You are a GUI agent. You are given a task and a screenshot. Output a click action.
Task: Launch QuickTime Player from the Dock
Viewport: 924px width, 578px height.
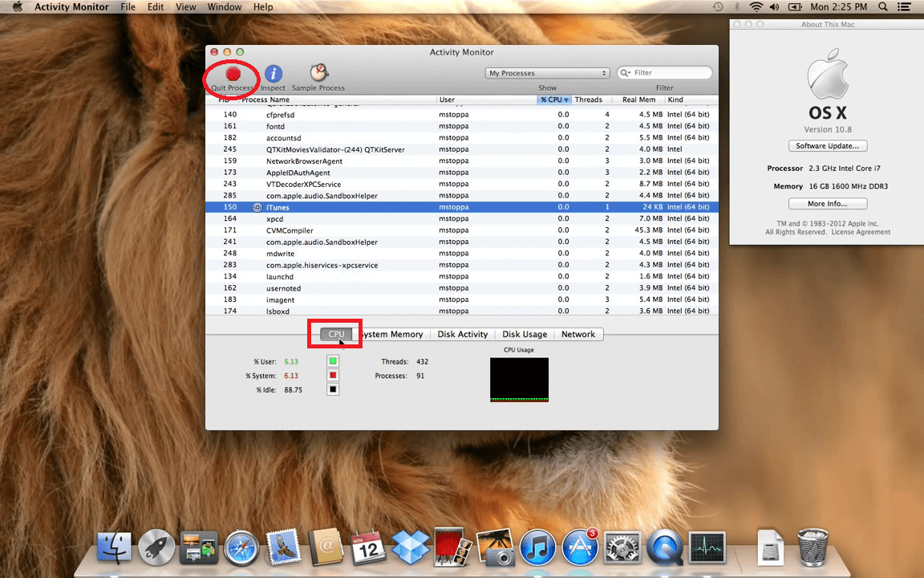(x=665, y=547)
